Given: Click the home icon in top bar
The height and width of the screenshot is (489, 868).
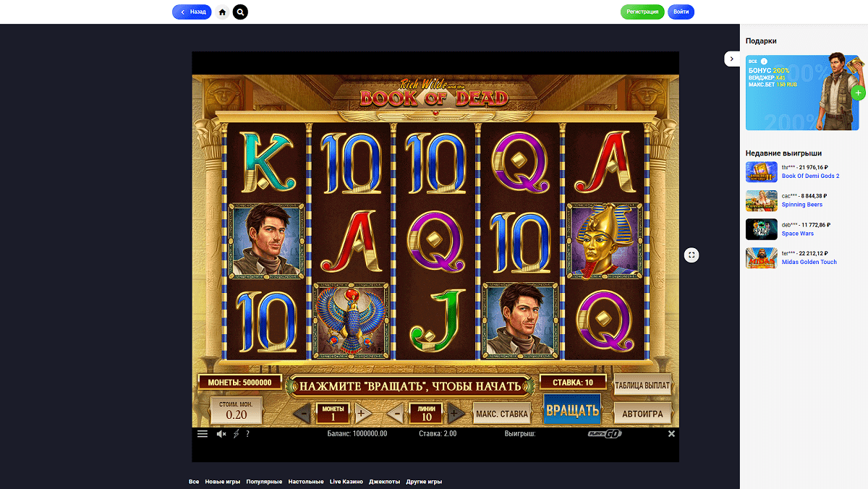Looking at the screenshot, I should coord(222,12).
